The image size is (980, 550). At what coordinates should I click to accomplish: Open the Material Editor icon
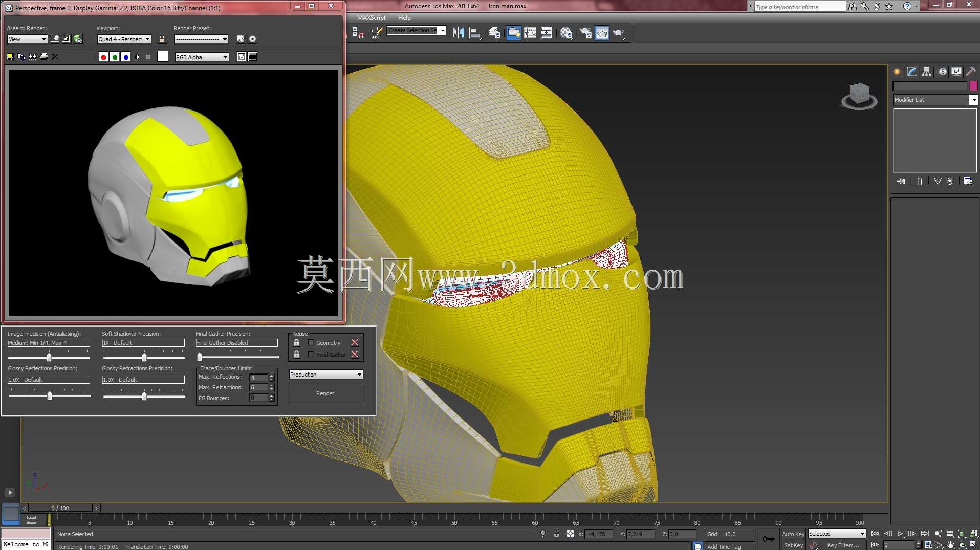pos(566,33)
